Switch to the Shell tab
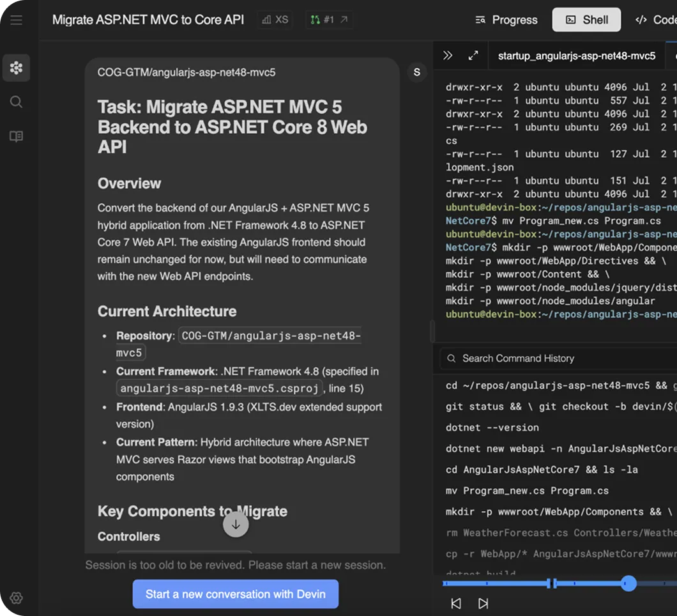Screen dimensions: 677x616 (x=586, y=20)
